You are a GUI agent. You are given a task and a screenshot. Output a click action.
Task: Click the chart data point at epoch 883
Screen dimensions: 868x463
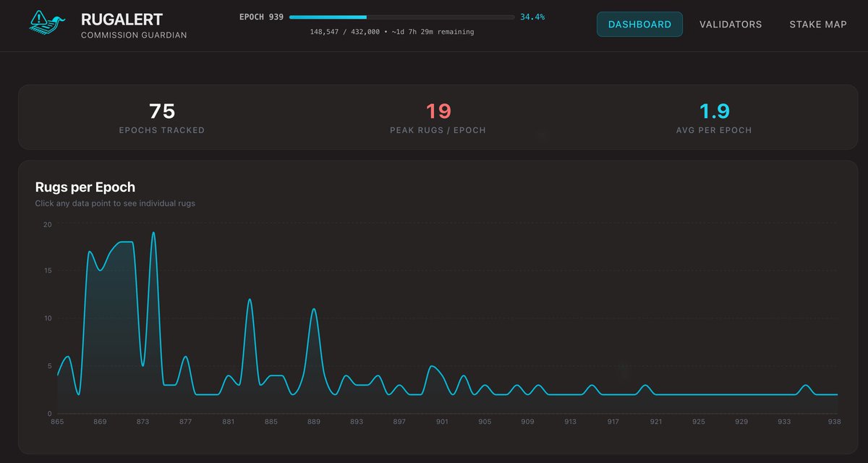(250, 300)
